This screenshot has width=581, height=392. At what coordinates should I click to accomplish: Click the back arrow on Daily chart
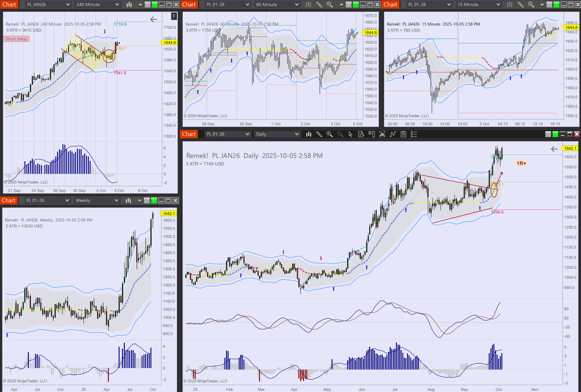click(554, 149)
